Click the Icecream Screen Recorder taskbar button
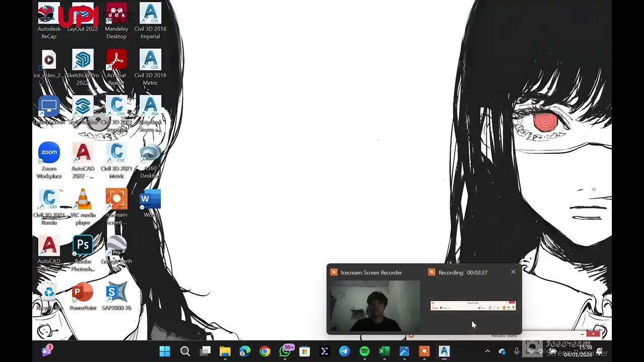 424,351
